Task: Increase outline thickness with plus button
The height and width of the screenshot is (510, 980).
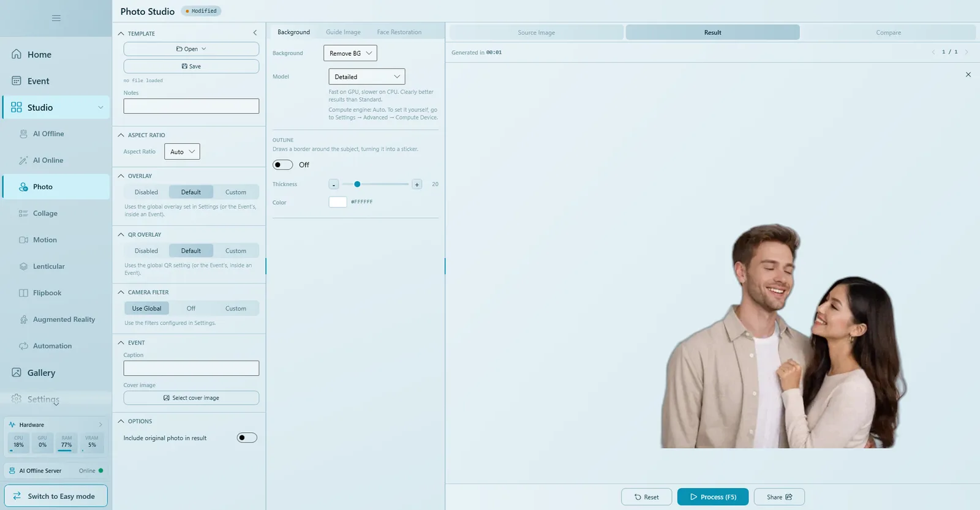Action: [x=417, y=184]
